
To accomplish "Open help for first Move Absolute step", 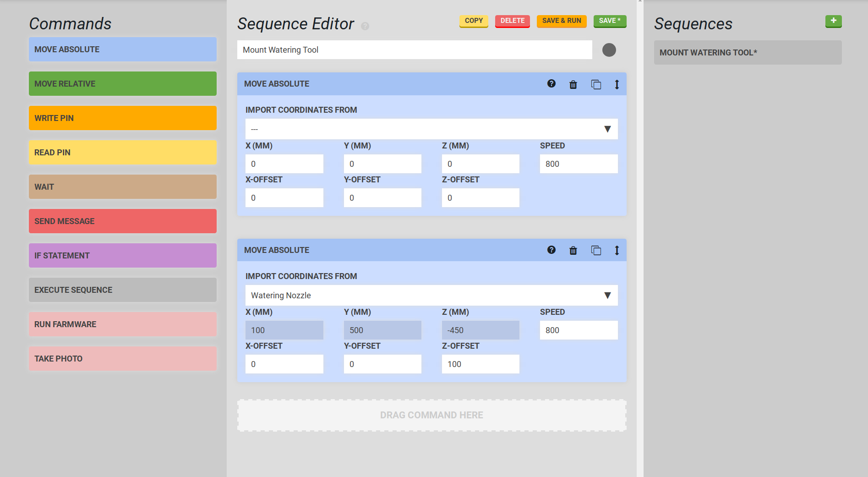I will 551,84.
